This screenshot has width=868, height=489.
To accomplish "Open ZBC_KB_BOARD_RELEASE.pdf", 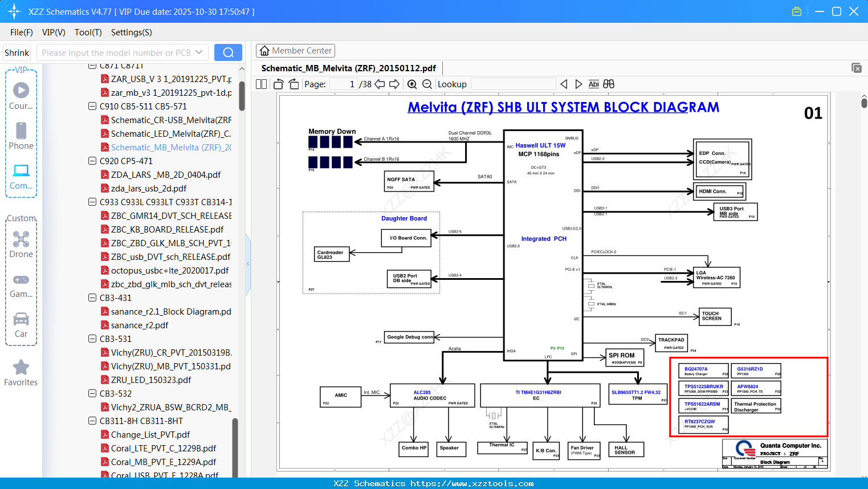I will click(162, 230).
